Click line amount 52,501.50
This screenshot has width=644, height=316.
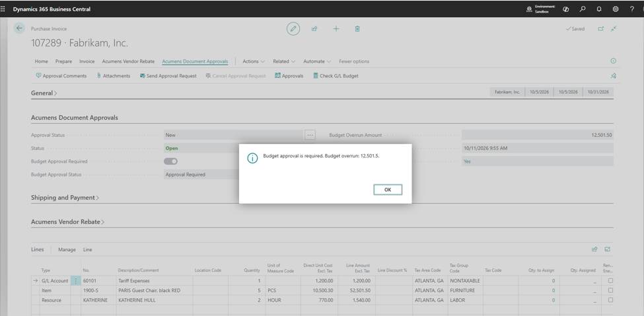[x=355, y=290]
